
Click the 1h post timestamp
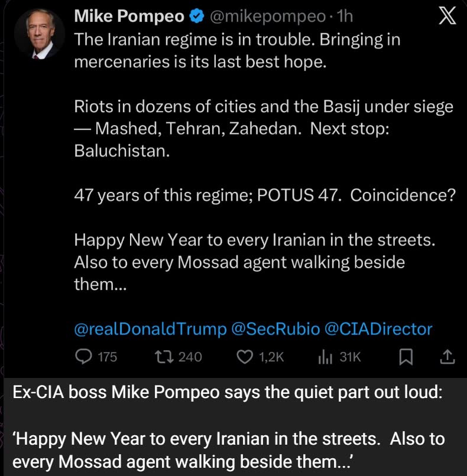pos(344,18)
